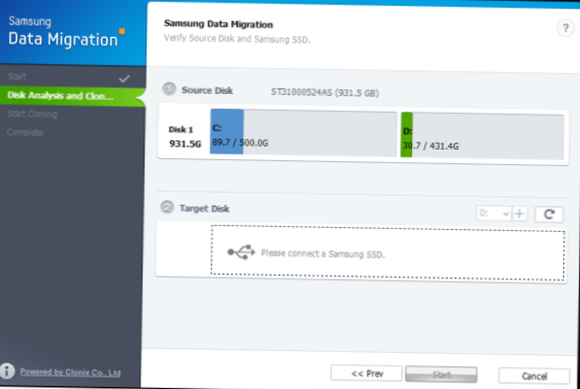Click the 30.7 / 431.4G value
The height and width of the screenshot is (389, 580).
coord(431,146)
